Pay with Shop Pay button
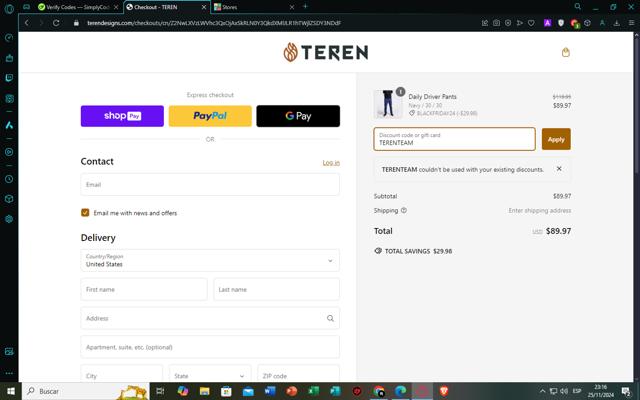 122,116
